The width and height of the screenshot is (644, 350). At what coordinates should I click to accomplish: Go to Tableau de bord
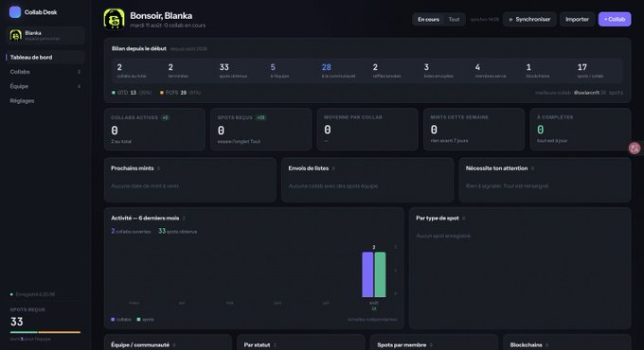(45, 58)
